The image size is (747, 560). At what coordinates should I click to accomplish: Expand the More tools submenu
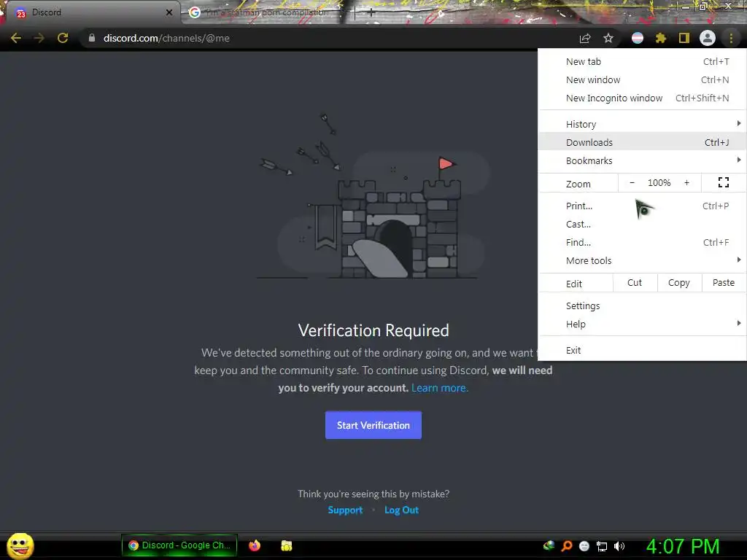[642, 260]
